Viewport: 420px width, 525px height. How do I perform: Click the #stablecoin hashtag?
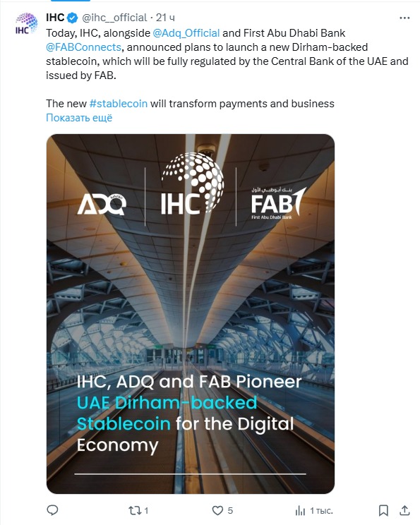(119, 104)
